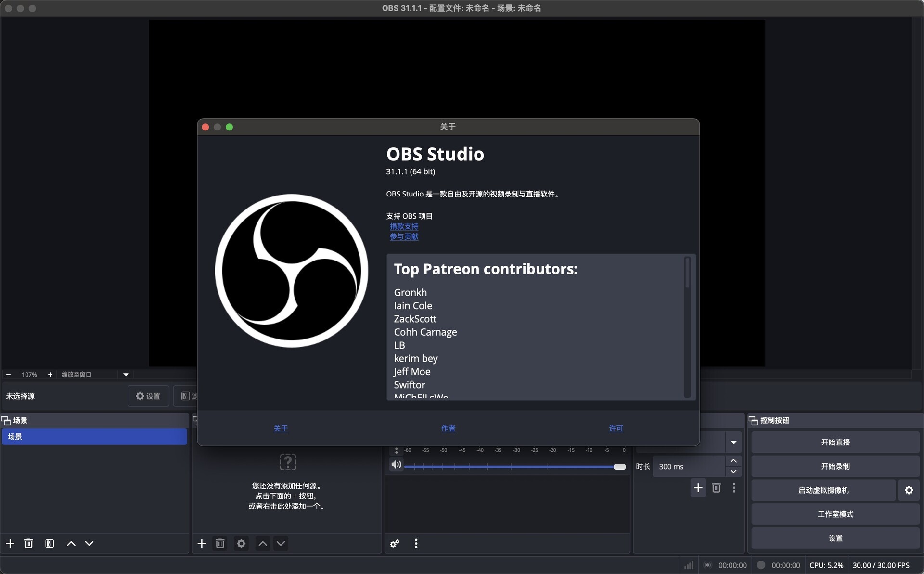924x574 pixels.
Task: Click 开始录制 to start recording
Action: click(x=835, y=466)
